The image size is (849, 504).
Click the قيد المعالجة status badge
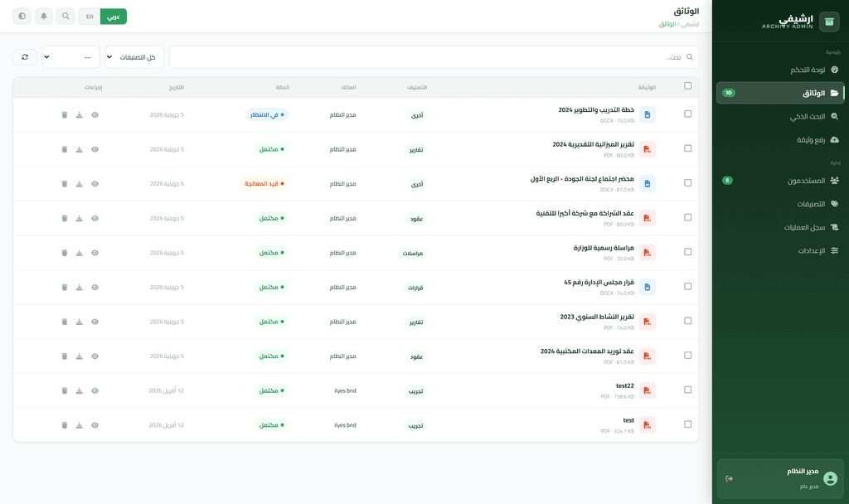264,184
